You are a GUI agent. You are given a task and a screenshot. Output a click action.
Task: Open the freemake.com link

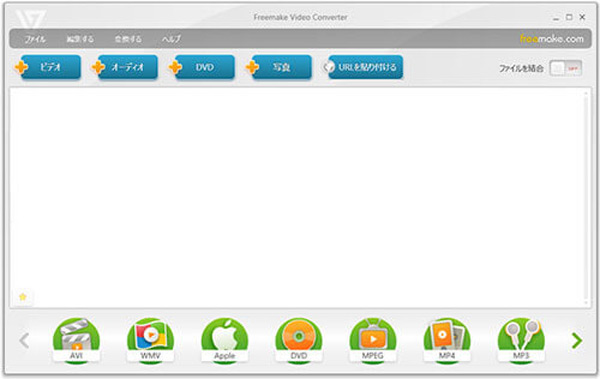(552, 39)
